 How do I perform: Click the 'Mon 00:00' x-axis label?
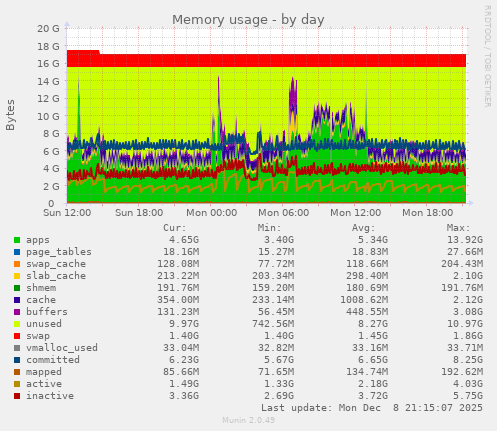tap(212, 213)
